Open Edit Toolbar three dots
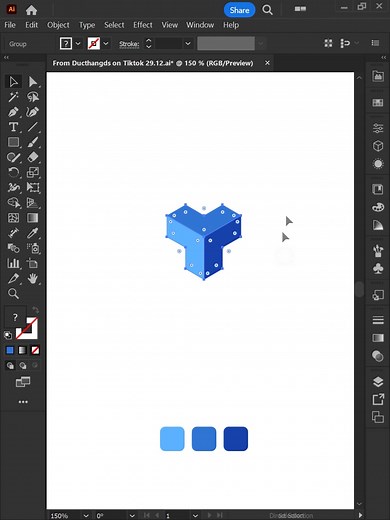 (23, 402)
